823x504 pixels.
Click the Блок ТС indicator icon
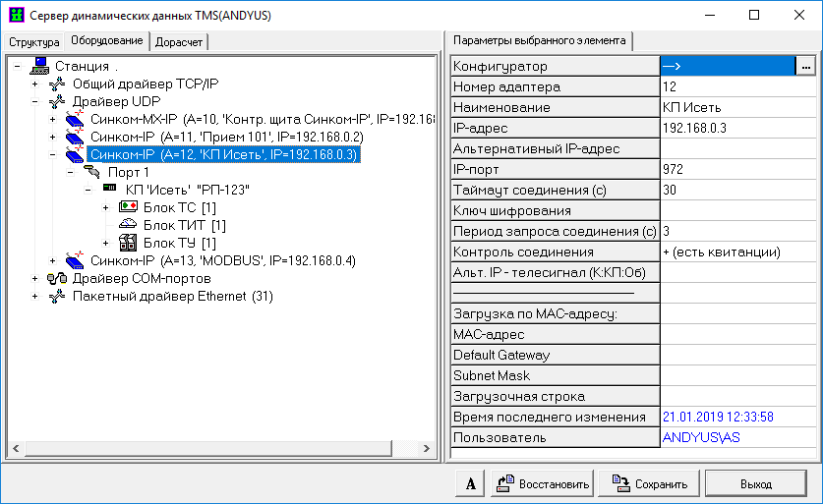click(x=128, y=207)
